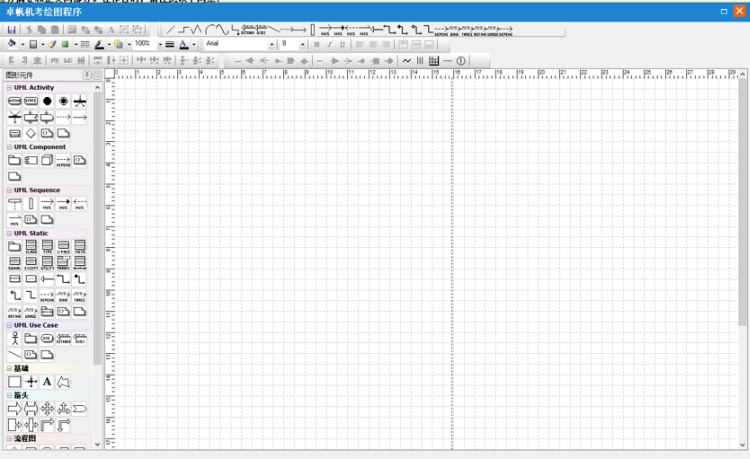Pick the text 'A' shape under 基础
Viewport: 750px width, 459px height.
47,382
